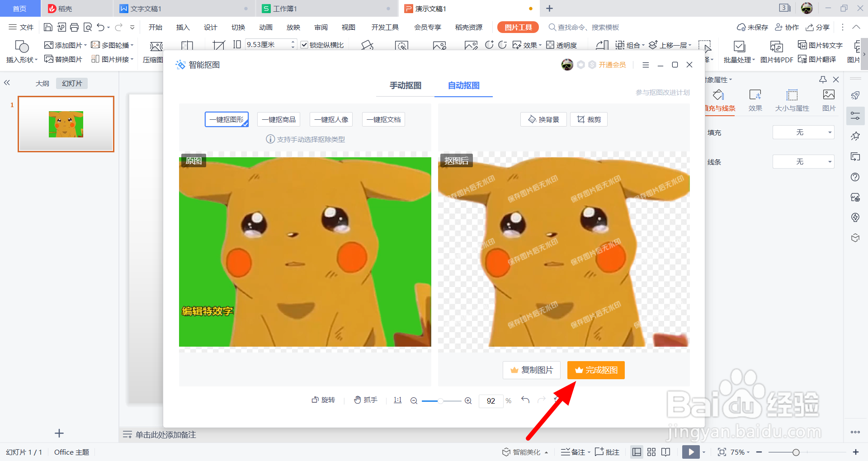Open a new document tab with plus
This screenshot has width=868, height=461.
(549, 9)
